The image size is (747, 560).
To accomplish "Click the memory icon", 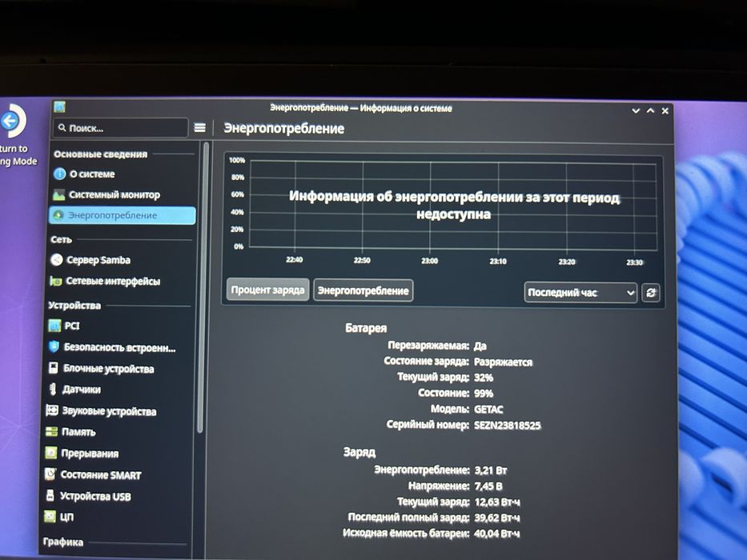I will pyautogui.click(x=51, y=431).
